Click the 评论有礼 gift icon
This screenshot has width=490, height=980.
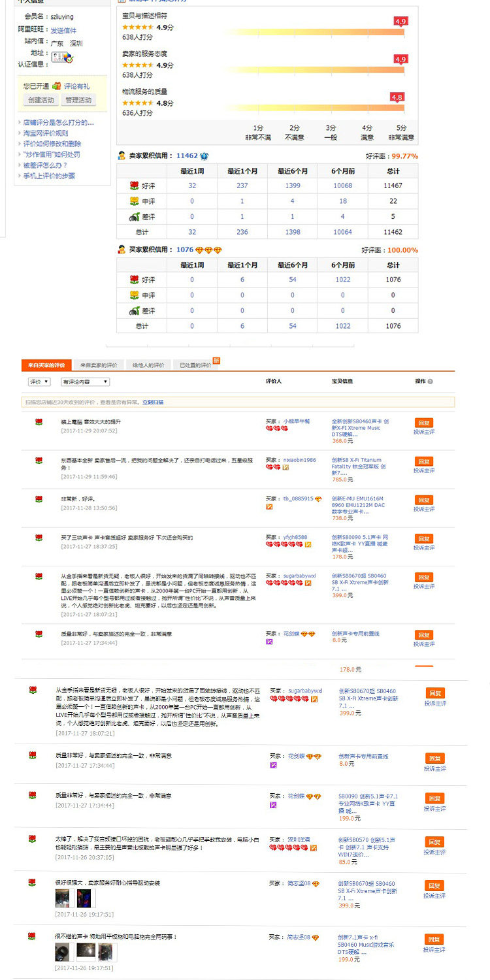tap(57, 86)
